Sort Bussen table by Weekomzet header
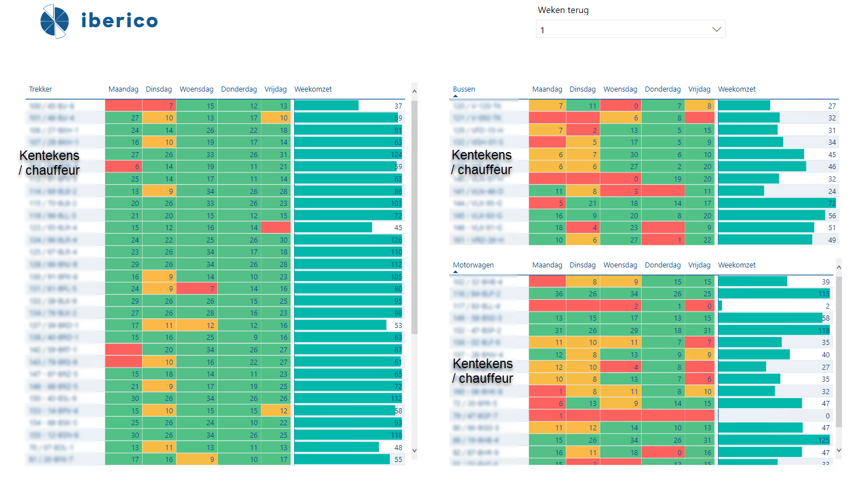The image size is (868, 488). [x=737, y=89]
